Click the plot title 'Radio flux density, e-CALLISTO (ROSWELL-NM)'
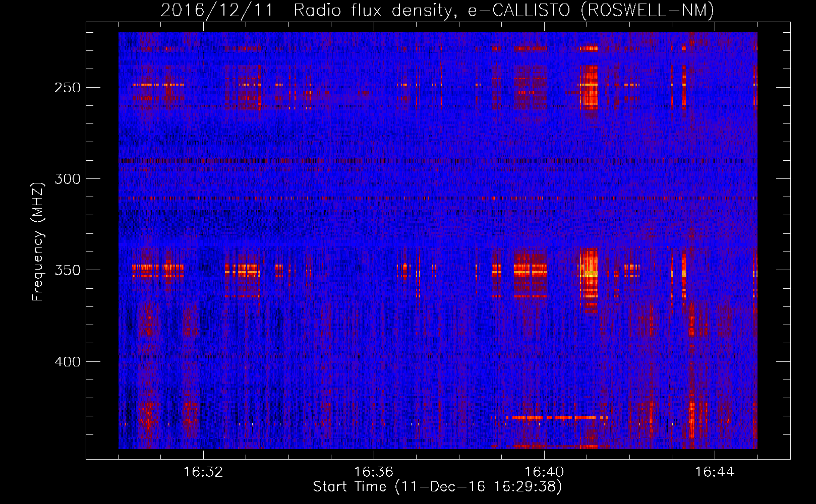This screenshot has width=816, height=504. 504,10
